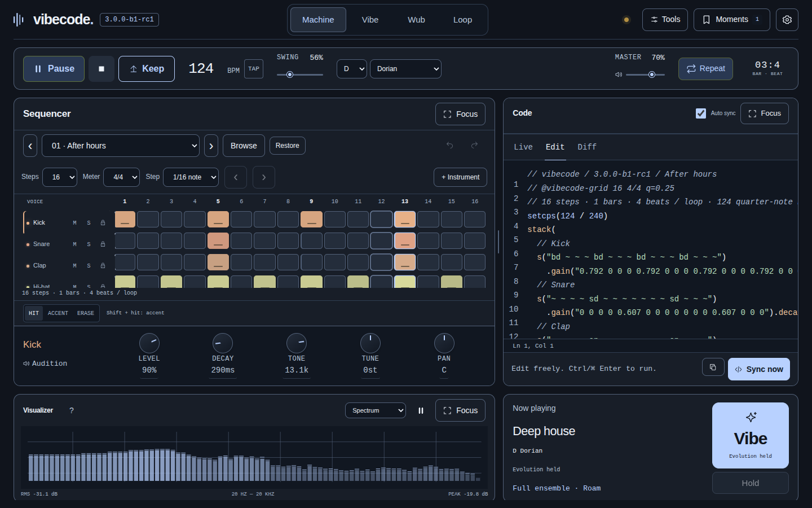
Task: Switch to the Wub tab
Action: (416, 20)
